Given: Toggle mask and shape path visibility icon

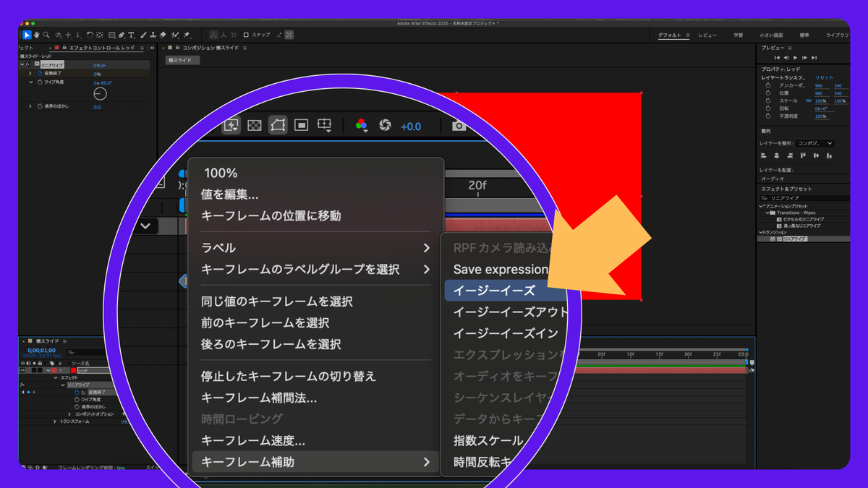Looking at the screenshot, I should 278,125.
